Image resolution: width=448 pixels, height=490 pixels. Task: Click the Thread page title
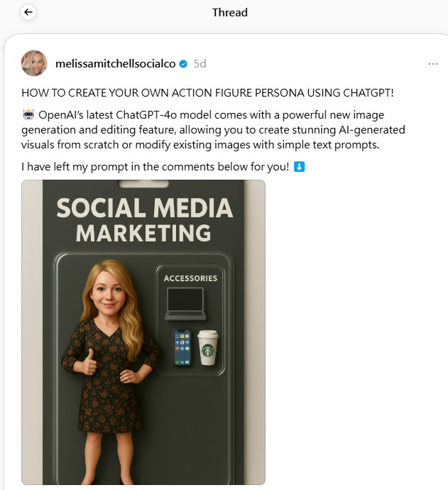click(230, 13)
